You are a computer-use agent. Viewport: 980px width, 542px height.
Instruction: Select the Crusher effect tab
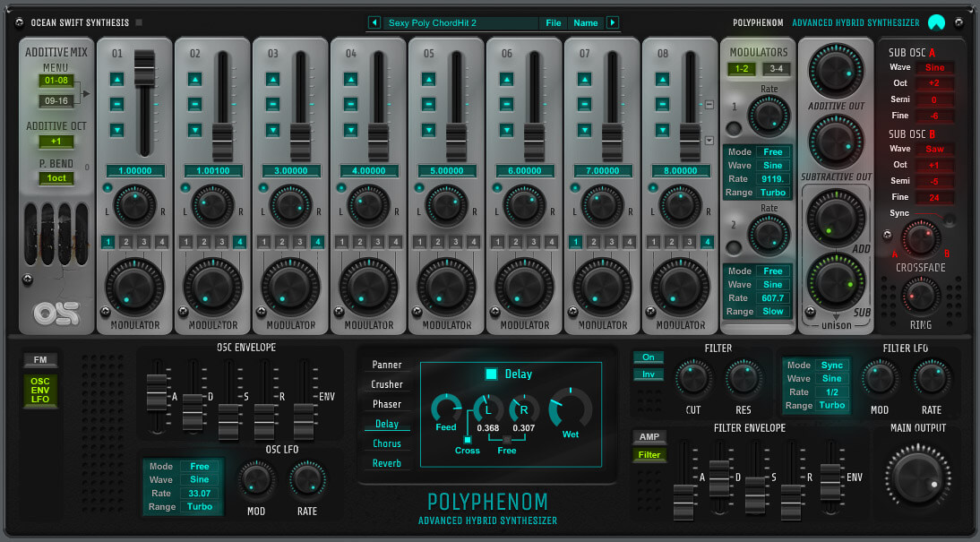coord(387,384)
